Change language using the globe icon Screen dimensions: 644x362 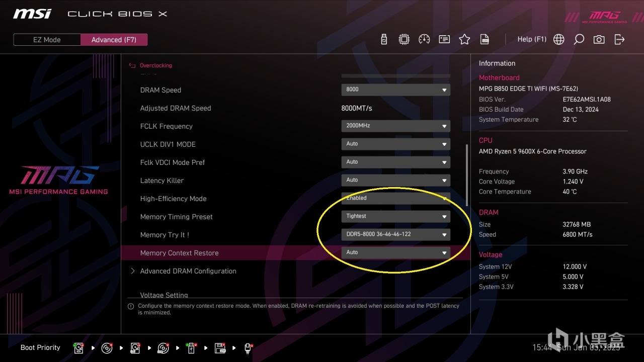(x=559, y=39)
